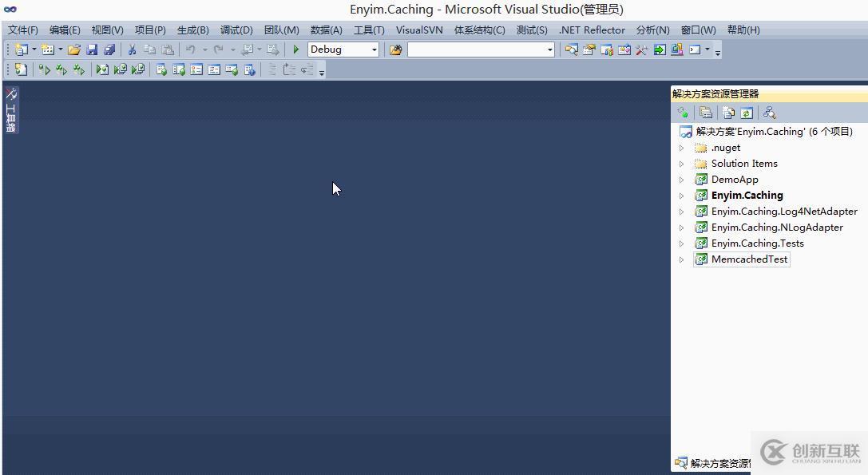
Task: Open the Command Window icon dropdown arrow
Action: [x=707, y=49]
